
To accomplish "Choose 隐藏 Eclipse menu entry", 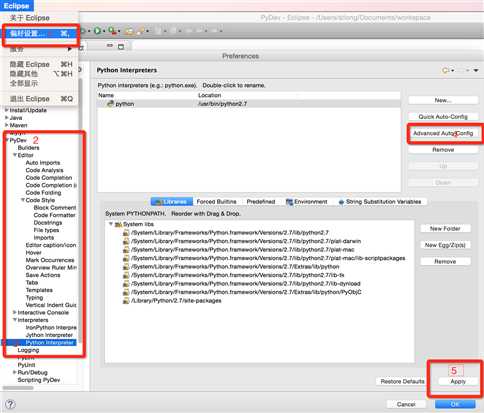I will [41, 64].
